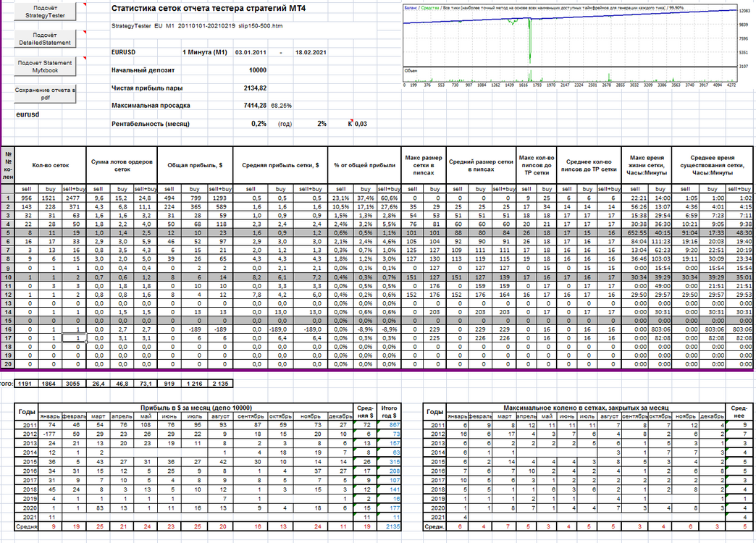Click the Подсчёт DetailedStatement button
Screen dimensions: 756x543
[46, 38]
